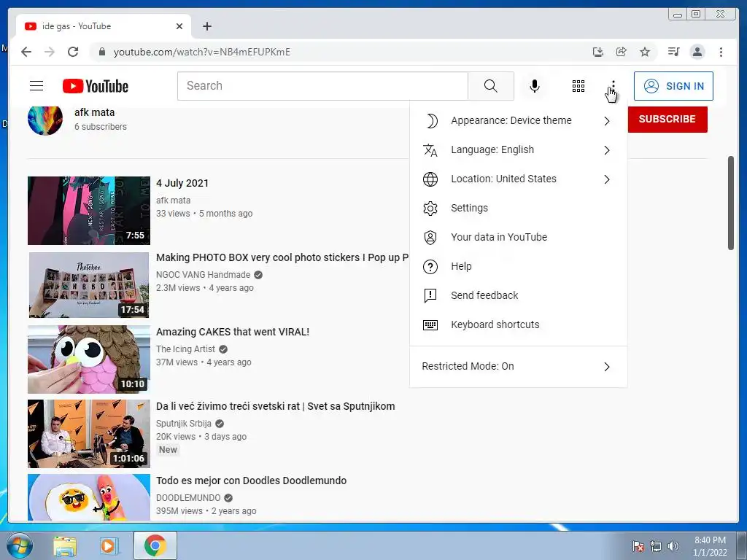Viewport: 747px width, 560px height.
Task: Subscribe to afk mata channel
Action: 667,119
